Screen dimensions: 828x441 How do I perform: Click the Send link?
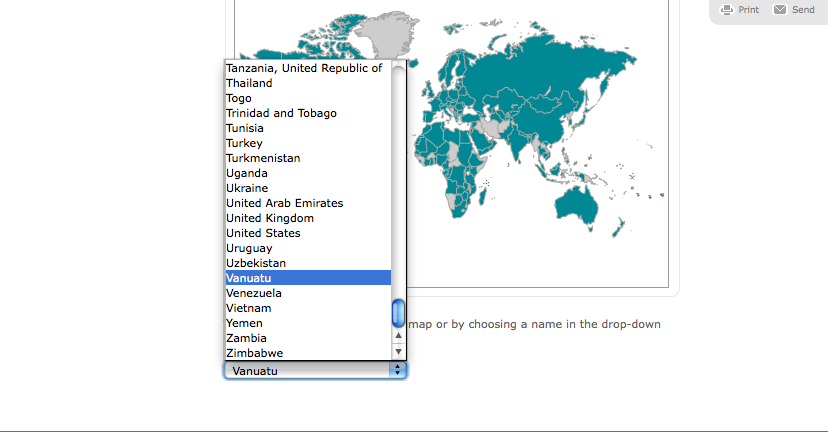point(803,10)
